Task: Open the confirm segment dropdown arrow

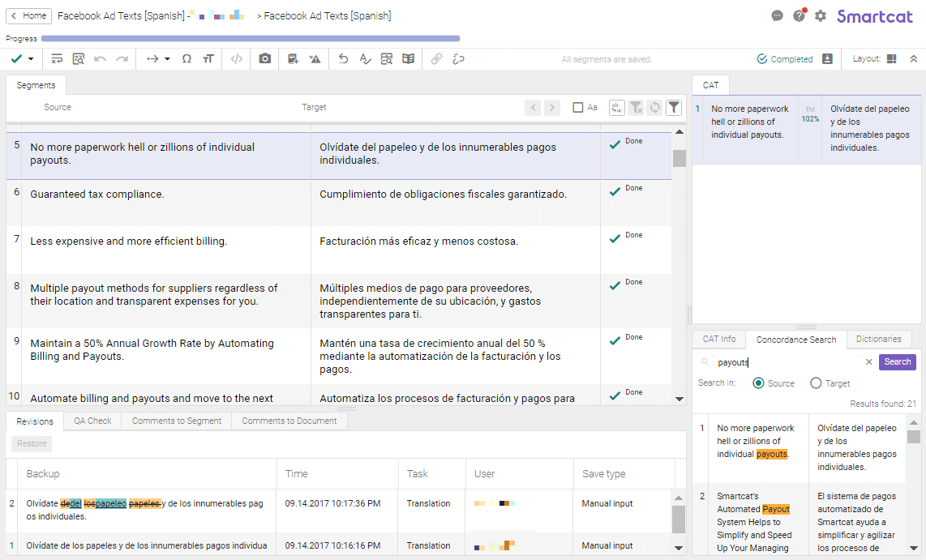Action: (31, 58)
